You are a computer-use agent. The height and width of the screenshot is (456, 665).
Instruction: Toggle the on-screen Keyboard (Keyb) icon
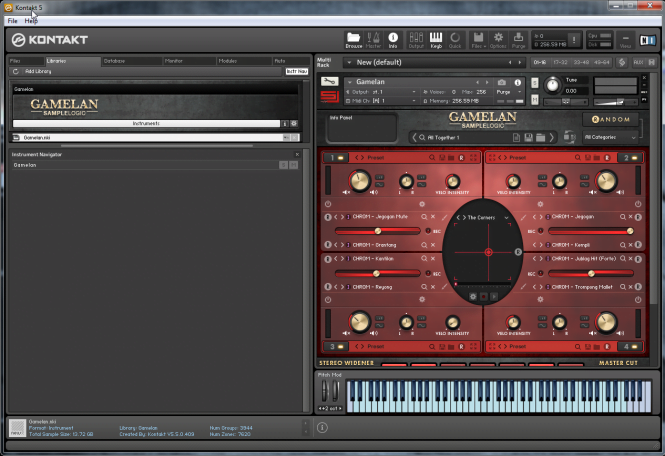(x=436, y=40)
